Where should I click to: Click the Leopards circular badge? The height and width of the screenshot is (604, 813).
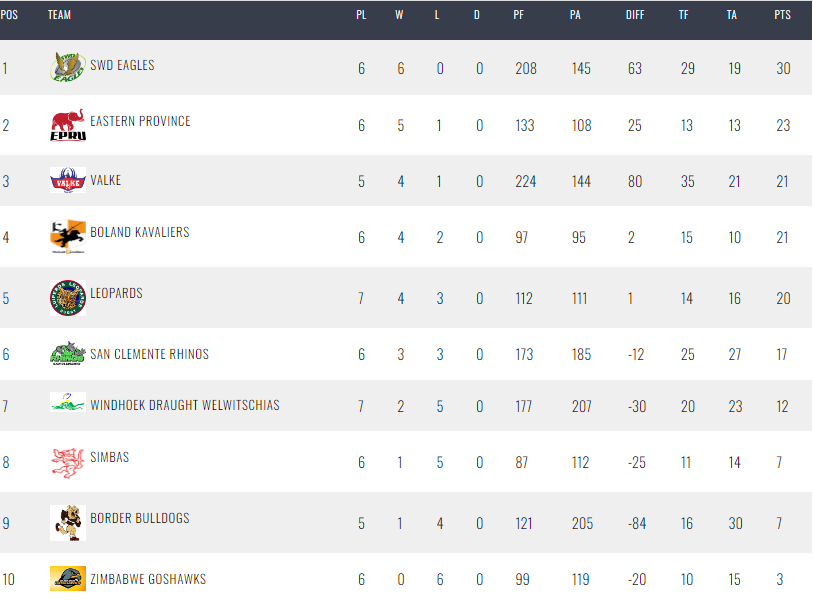pyautogui.click(x=68, y=298)
